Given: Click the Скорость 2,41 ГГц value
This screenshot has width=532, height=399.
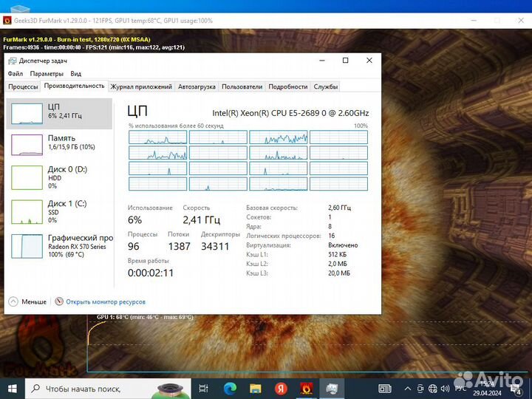Looking at the screenshot, I should pyautogui.click(x=202, y=220).
